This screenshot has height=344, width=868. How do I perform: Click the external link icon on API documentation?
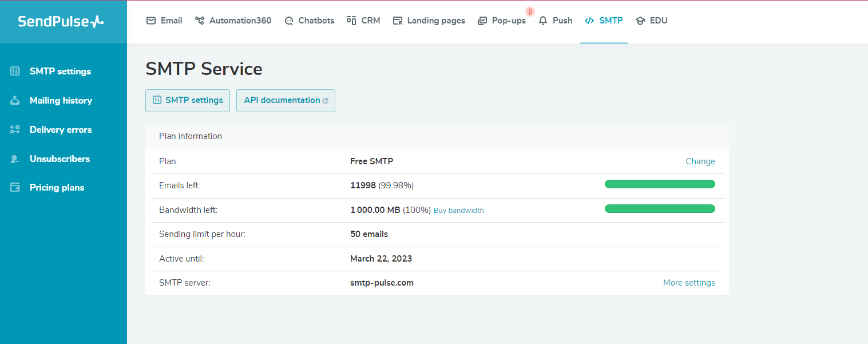[x=326, y=101]
